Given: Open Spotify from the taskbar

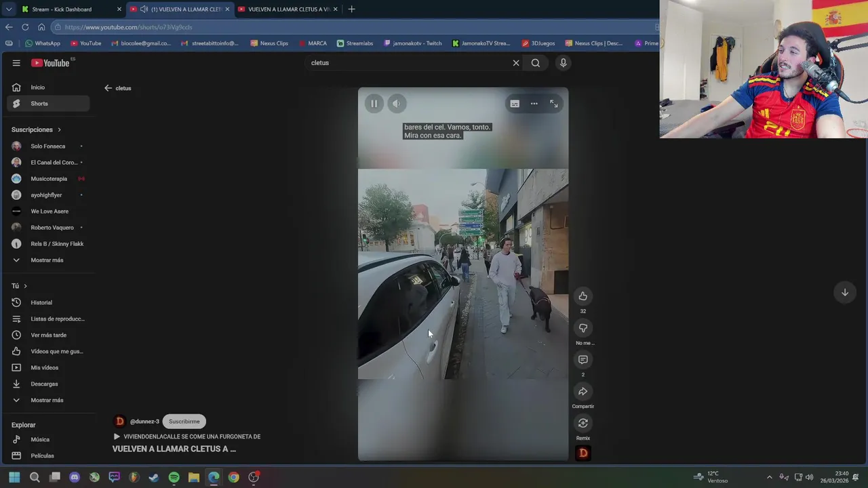Looking at the screenshot, I should [x=174, y=477].
